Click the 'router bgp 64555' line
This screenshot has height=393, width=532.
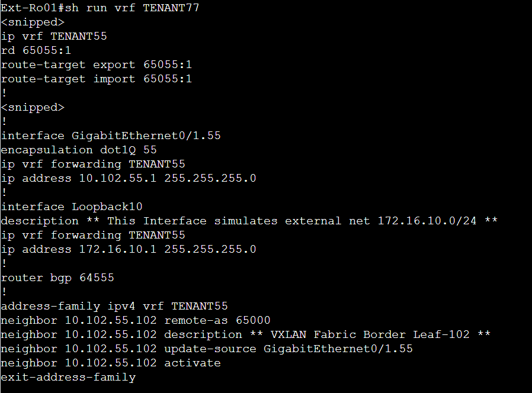point(57,278)
